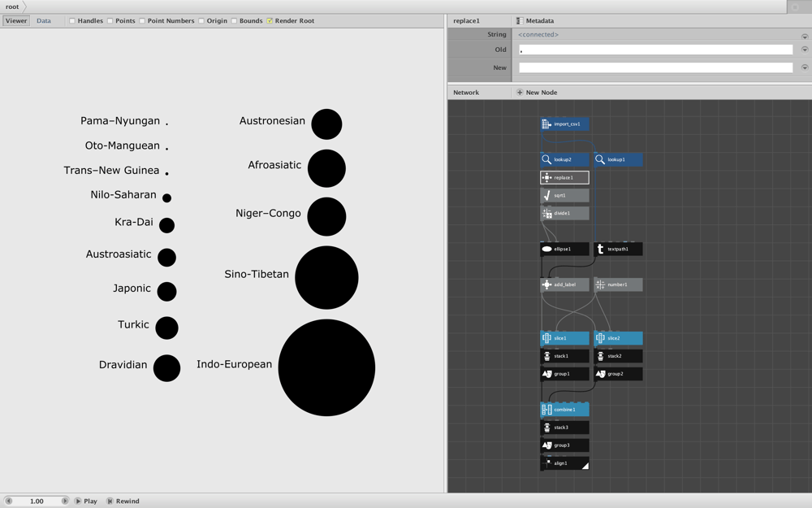Screen dimensions: 812x508
Task: Select the group3 node
Action: (564, 445)
